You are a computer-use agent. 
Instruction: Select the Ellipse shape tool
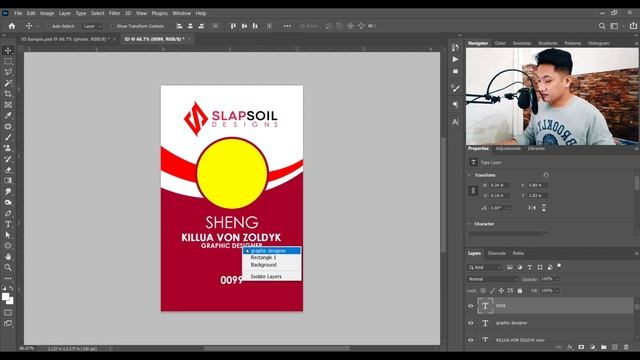point(8,246)
